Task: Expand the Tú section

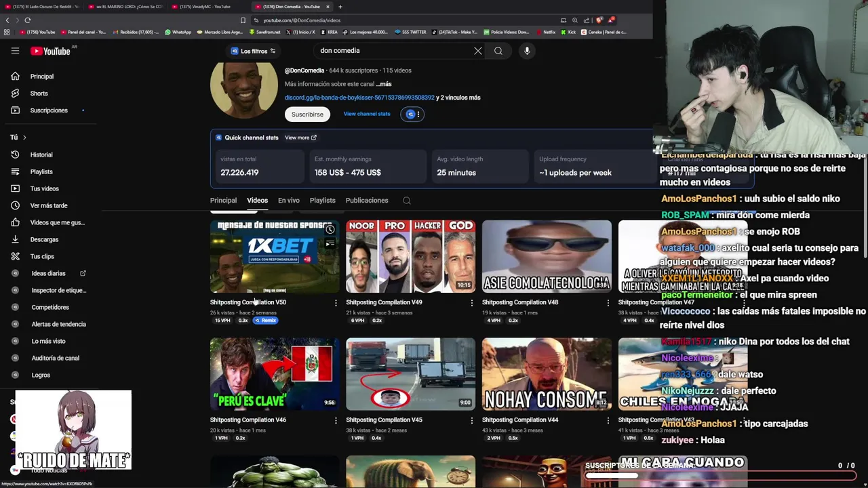Action: pyautogui.click(x=18, y=138)
